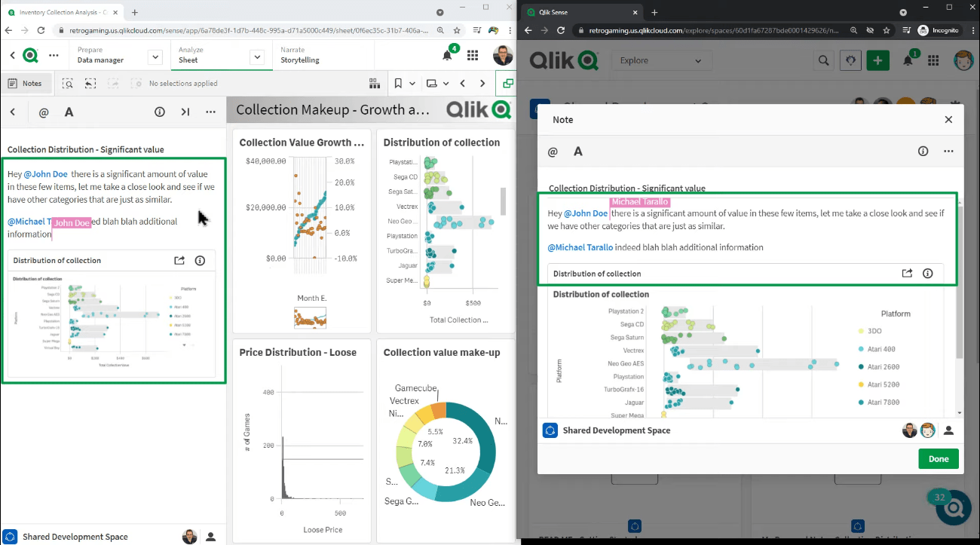Open the snapshot export icon in Note dialog
Viewport: 980px width, 545px height.
click(907, 274)
